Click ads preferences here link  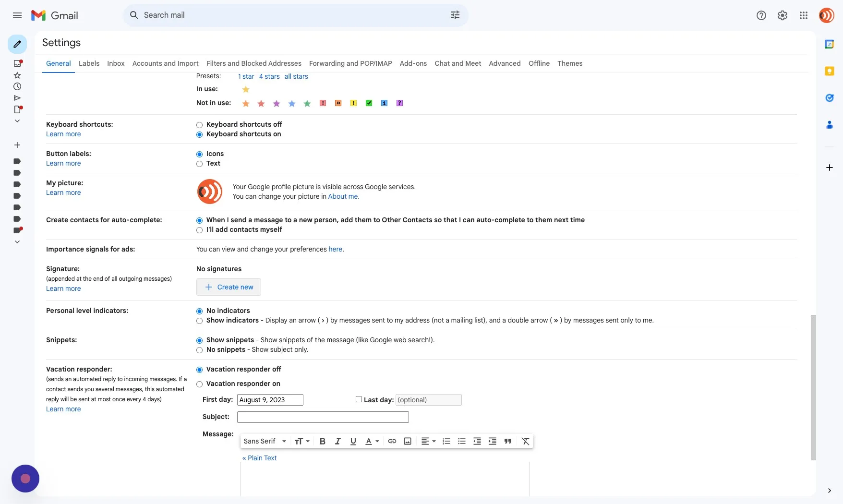pyautogui.click(x=335, y=249)
